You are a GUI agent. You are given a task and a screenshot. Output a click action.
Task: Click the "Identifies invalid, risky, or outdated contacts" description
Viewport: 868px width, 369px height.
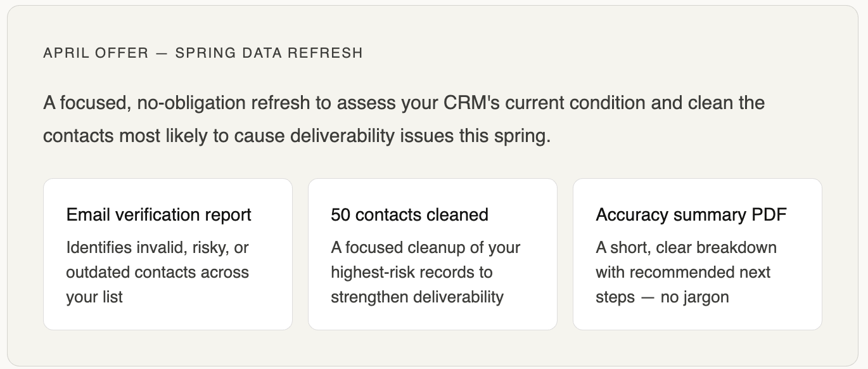[157, 272]
